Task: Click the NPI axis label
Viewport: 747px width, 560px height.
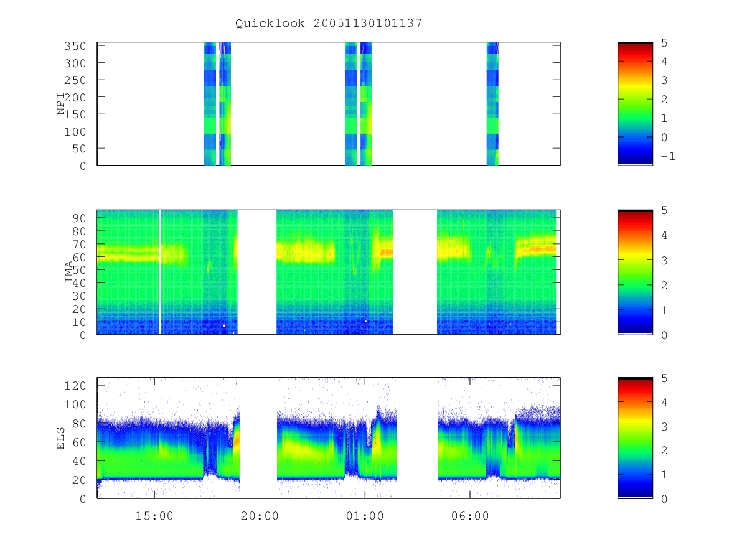Action: pyautogui.click(x=61, y=103)
